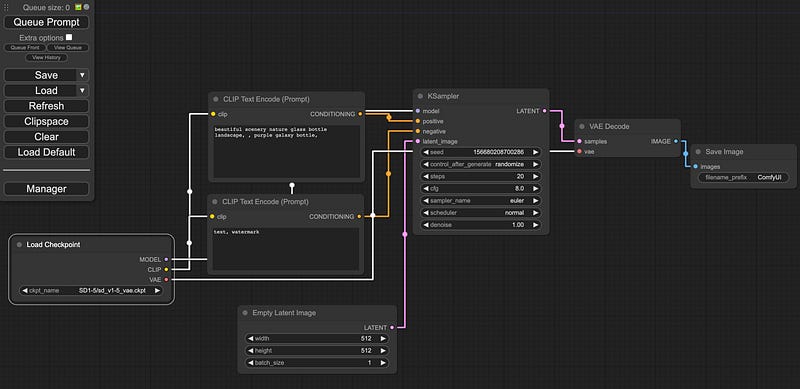Image resolution: width=800 pixels, height=389 pixels.
Task: Open the scheduler selector showing normal
Action: (x=481, y=213)
